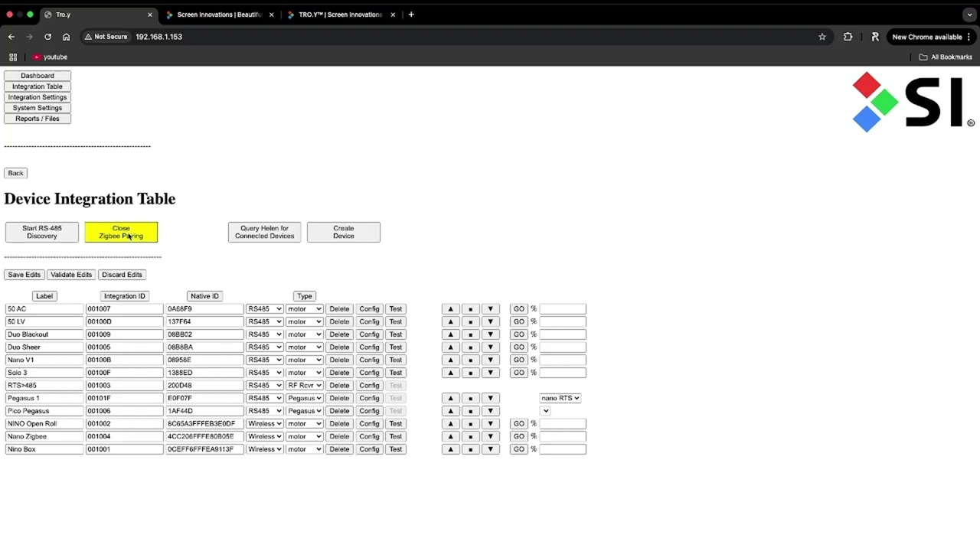
Task: Click stop square for Pegasus 1
Action: [470, 398]
